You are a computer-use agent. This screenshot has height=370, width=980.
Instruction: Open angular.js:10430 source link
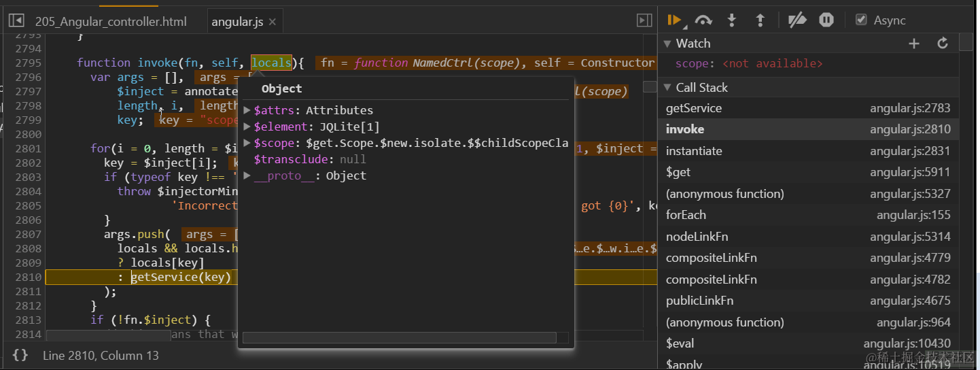click(907, 343)
